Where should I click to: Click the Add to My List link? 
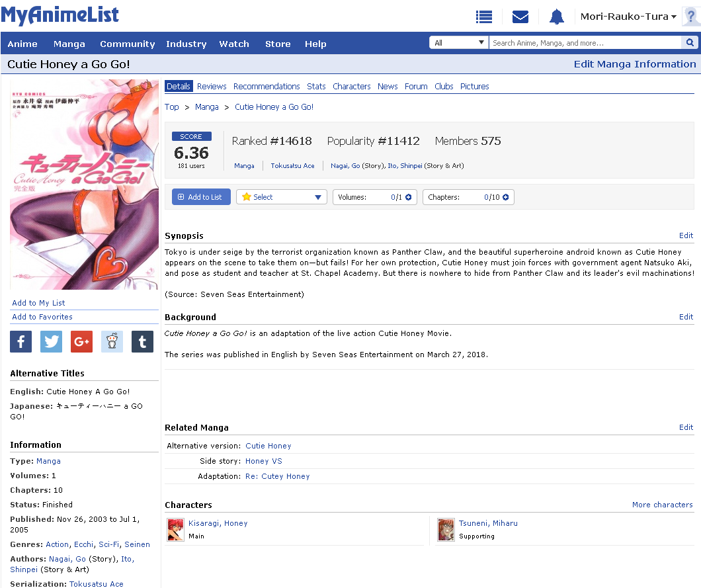[x=38, y=303]
